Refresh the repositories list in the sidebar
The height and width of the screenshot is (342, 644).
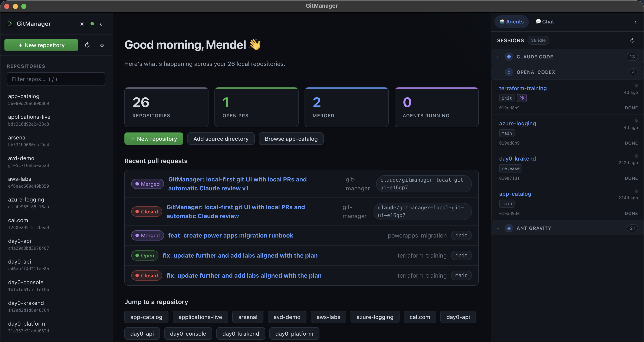click(87, 45)
